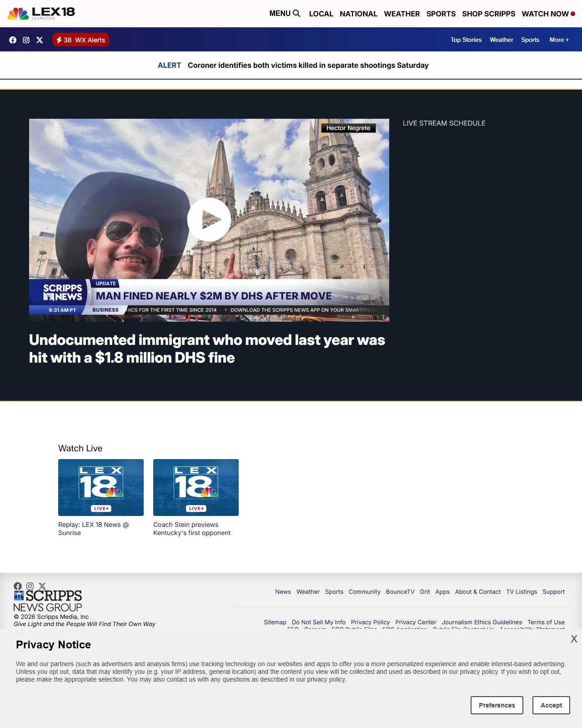
Task: Open footer Instagram icon
Action: [30, 586]
